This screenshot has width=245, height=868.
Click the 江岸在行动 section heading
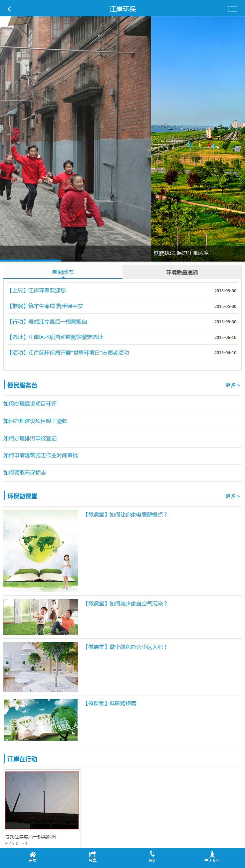pyautogui.click(x=22, y=759)
